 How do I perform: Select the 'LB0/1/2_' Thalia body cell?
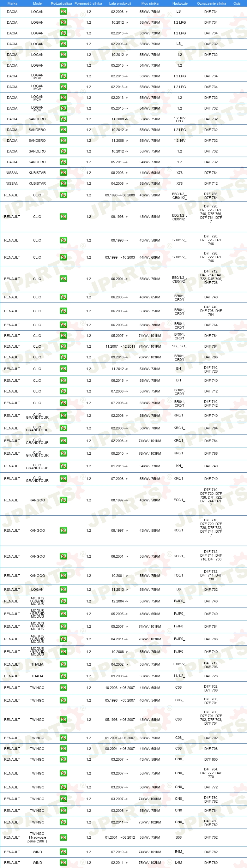tap(180, 664)
